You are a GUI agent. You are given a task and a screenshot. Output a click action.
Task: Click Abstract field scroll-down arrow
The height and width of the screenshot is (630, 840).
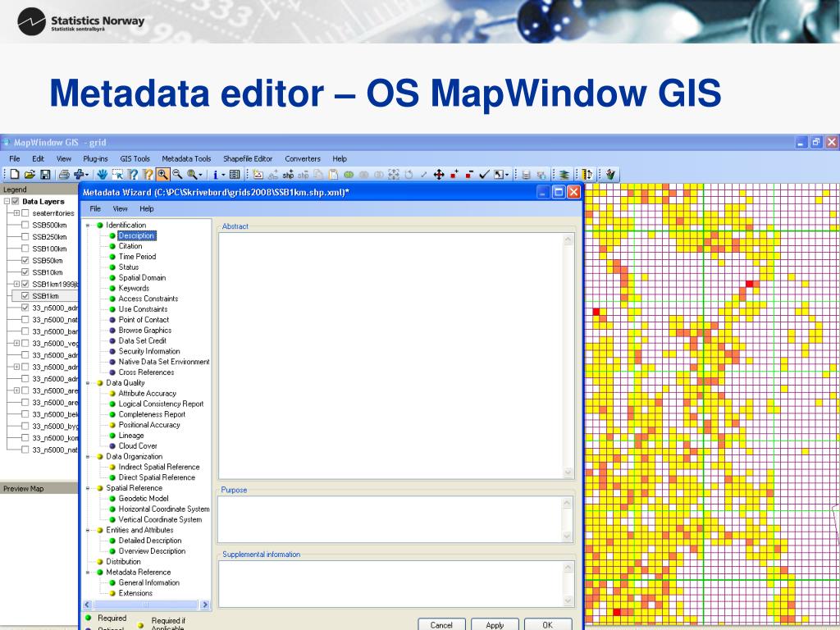tap(568, 472)
